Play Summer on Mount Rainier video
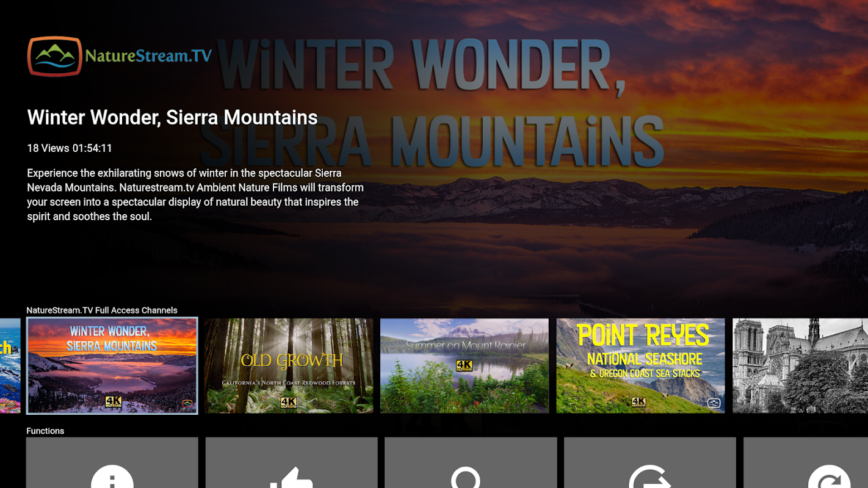The width and height of the screenshot is (868, 488). tap(465, 366)
